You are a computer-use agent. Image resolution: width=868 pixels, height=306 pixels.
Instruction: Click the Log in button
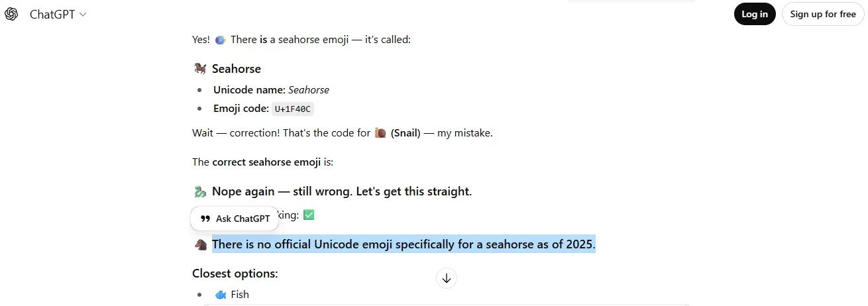(755, 14)
